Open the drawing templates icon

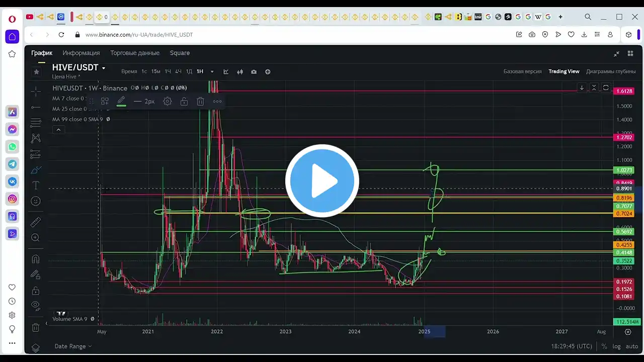tap(105, 102)
